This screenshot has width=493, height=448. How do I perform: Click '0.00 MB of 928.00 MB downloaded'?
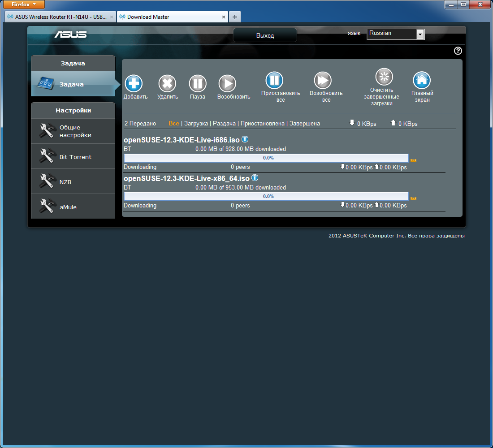(241, 149)
